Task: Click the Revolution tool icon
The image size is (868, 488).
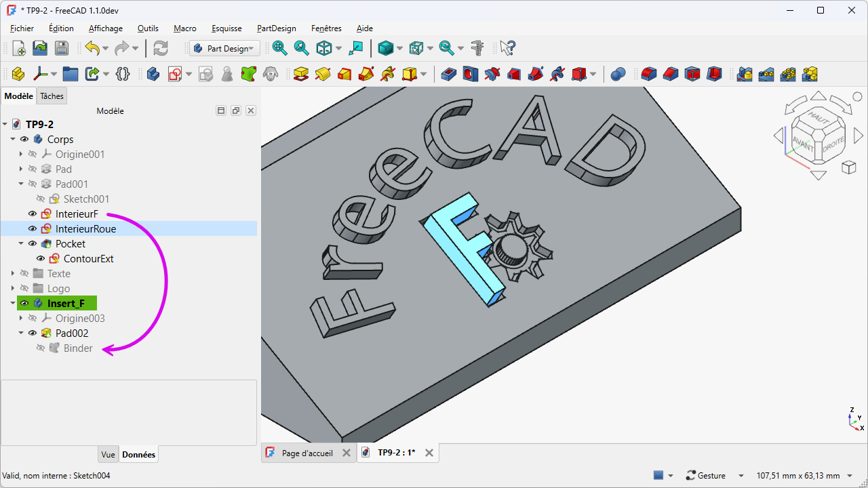Action: [x=322, y=74]
